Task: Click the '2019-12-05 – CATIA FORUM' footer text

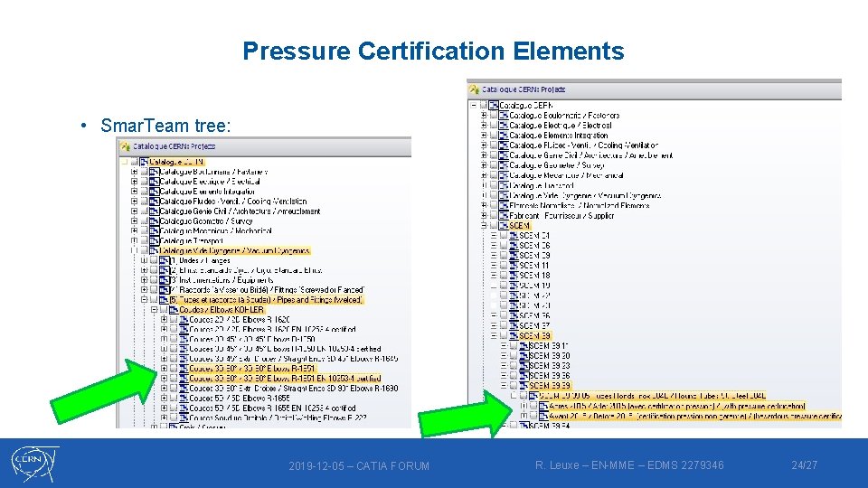Action: click(x=359, y=466)
